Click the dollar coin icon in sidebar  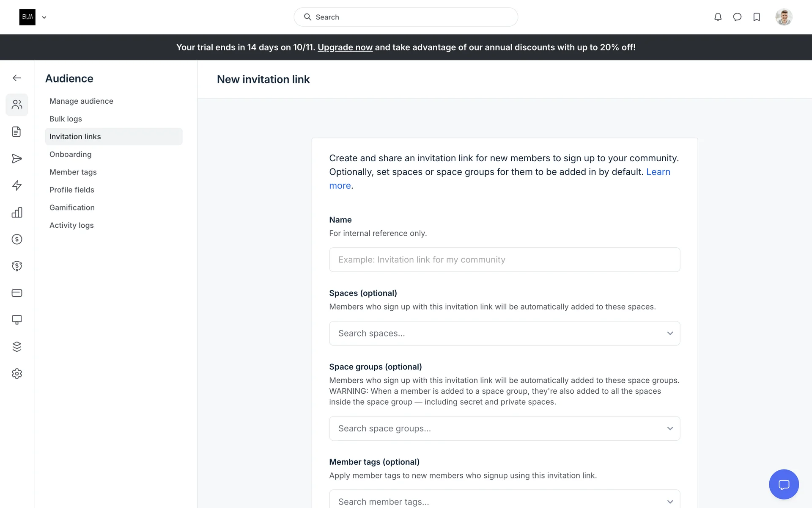17,239
